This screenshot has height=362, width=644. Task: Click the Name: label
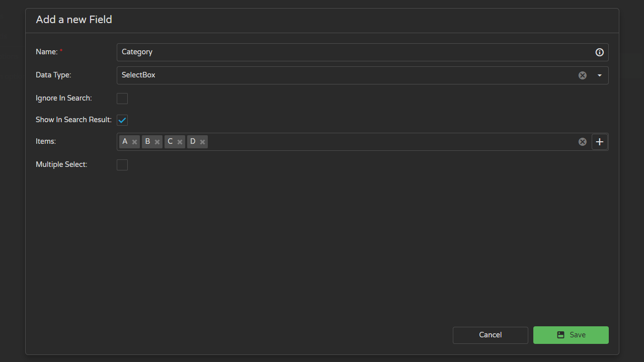click(49, 52)
